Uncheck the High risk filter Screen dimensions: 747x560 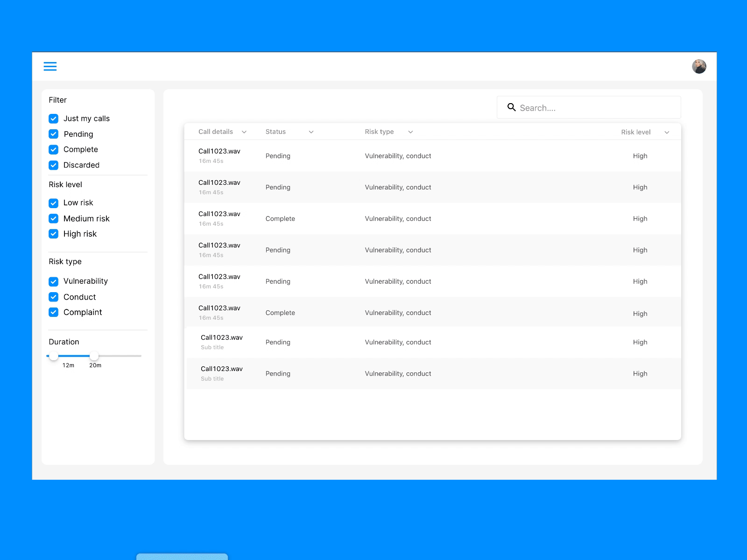[x=53, y=233]
